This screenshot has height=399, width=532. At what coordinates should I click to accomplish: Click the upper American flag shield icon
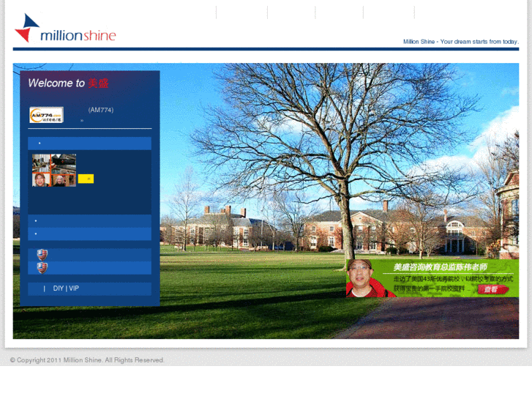42,255
